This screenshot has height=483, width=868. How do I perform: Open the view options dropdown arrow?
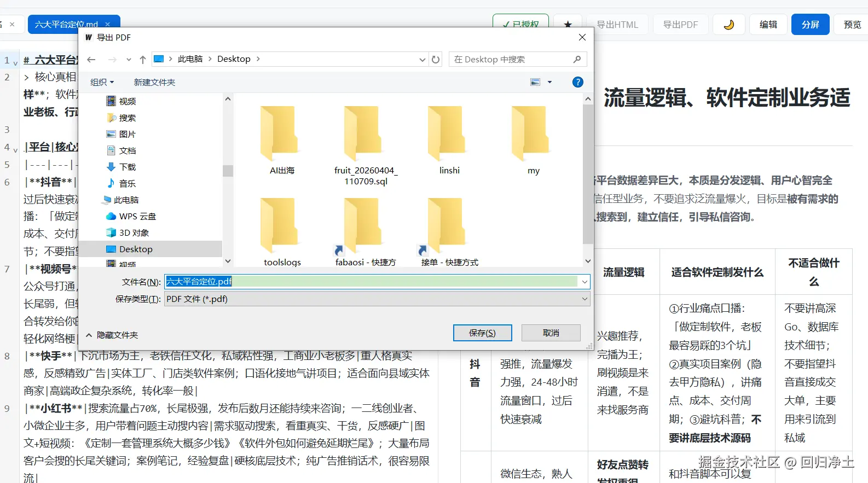tap(549, 82)
